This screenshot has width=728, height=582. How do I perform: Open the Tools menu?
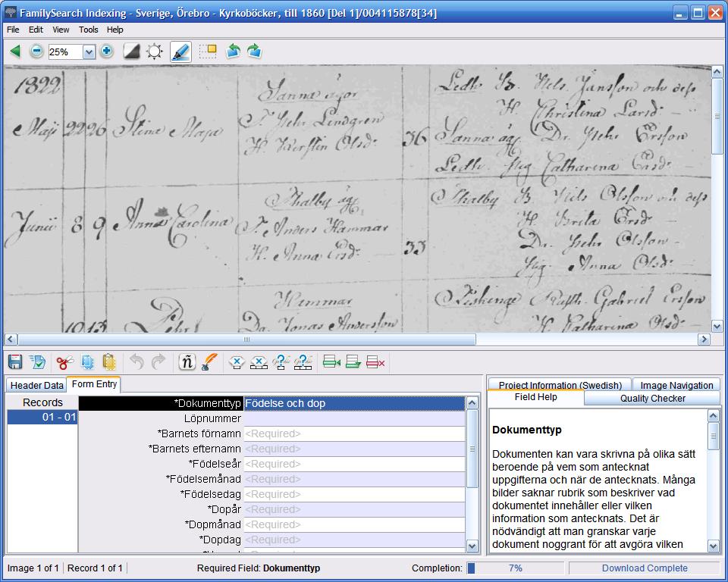pos(88,30)
